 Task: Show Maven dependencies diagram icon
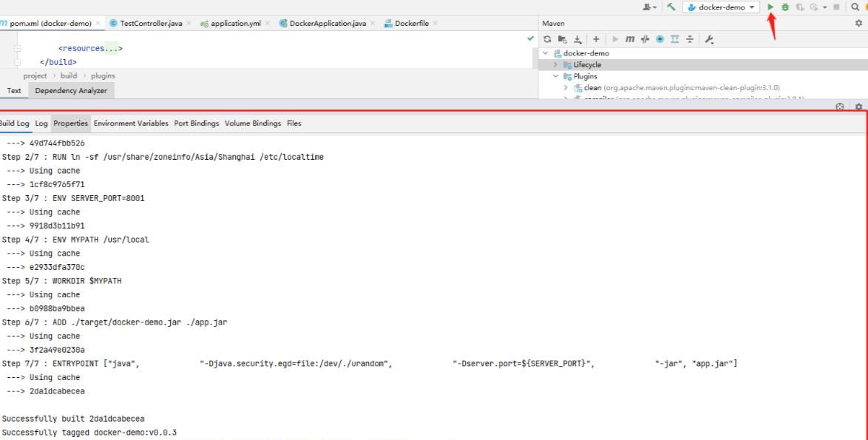click(675, 39)
